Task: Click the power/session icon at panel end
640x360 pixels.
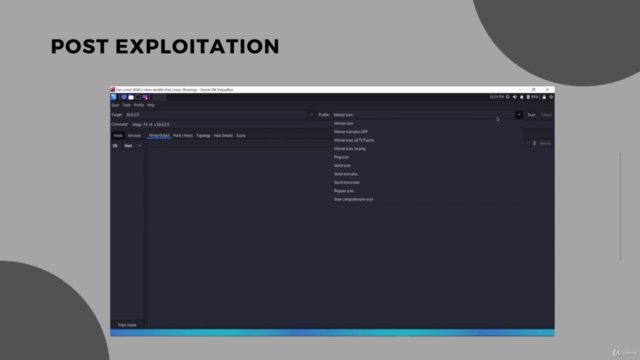Action: coord(551,97)
